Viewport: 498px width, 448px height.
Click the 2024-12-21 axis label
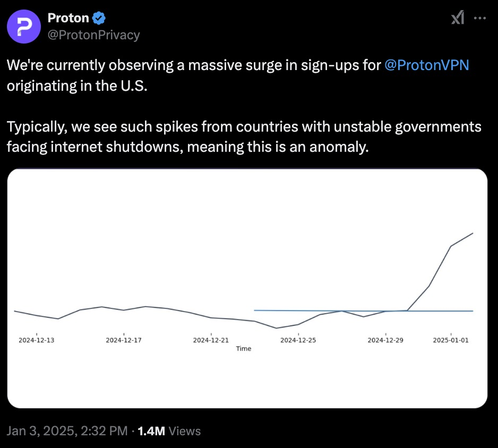[x=211, y=340]
